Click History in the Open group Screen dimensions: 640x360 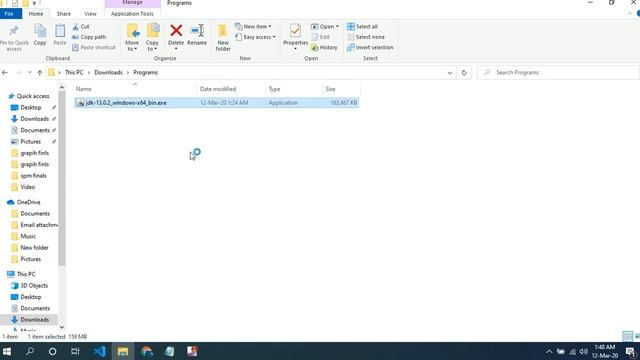[324, 47]
